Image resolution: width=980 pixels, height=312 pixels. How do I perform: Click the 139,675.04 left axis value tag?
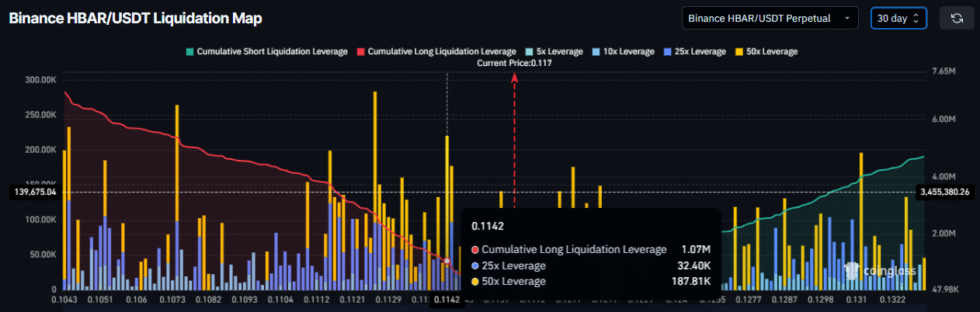click(33, 191)
